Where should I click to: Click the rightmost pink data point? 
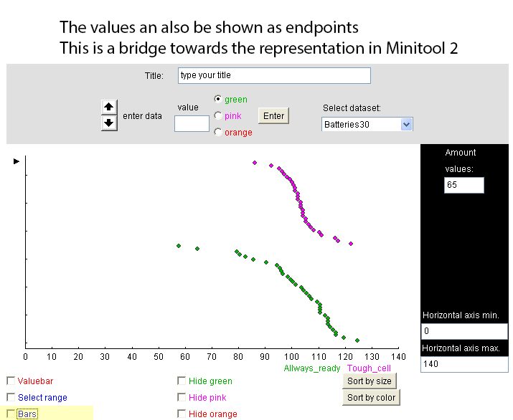[351, 244]
